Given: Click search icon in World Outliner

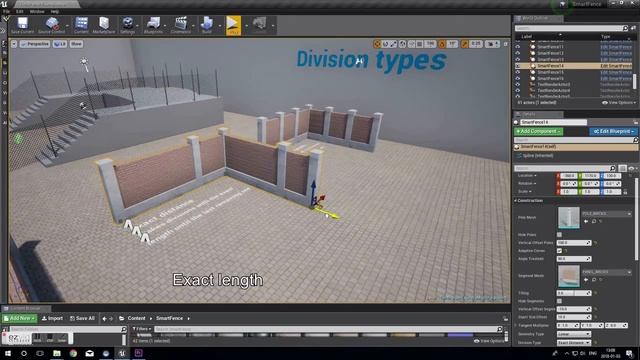Looking at the screenshot, I should 625,28.
